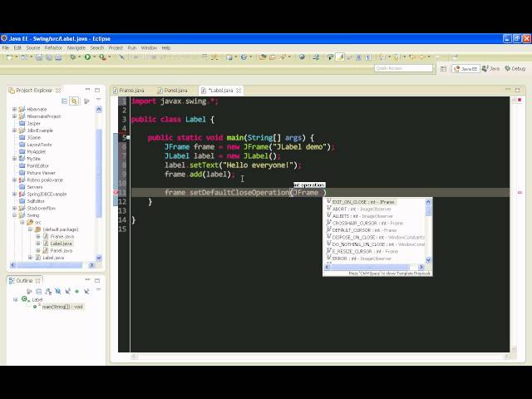This screenshot has width=532, height=399.
Task: Maximize the Outline panel
Action: 97,280
